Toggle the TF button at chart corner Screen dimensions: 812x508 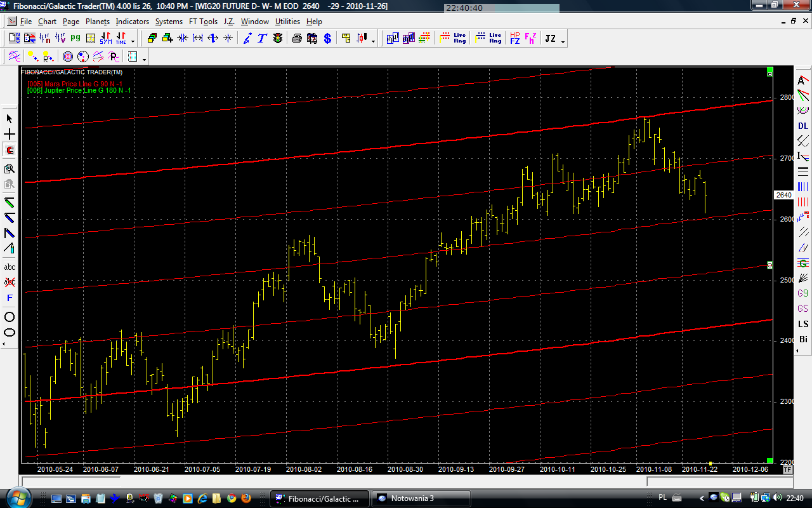tap(787, 470)
